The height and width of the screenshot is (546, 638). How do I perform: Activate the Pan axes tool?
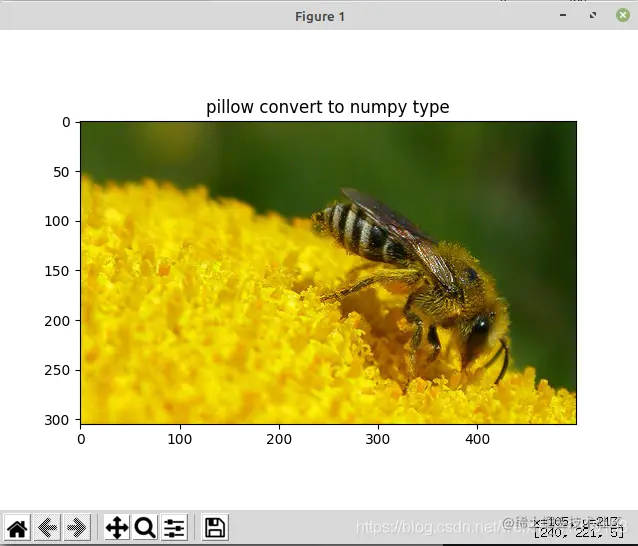[x=117, y=528]
